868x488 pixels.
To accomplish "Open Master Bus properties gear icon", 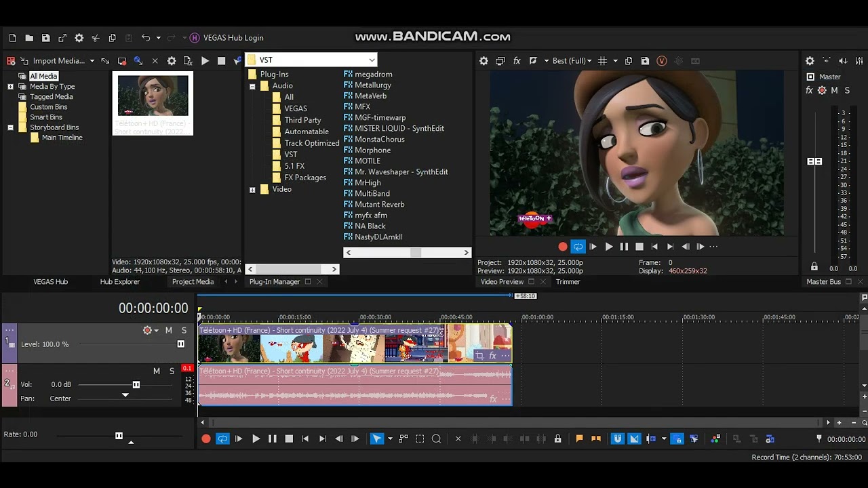I will click(810, 60).
